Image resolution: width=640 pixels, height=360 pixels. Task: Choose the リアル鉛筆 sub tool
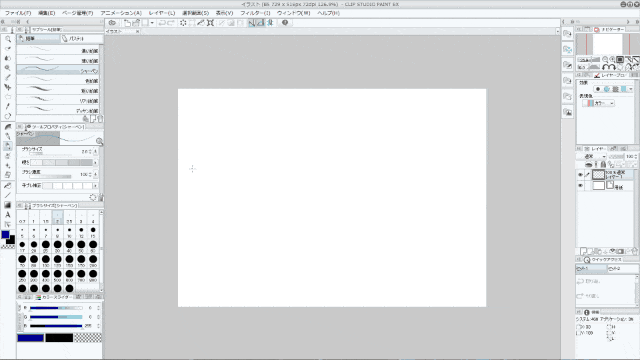click(58, 100)
